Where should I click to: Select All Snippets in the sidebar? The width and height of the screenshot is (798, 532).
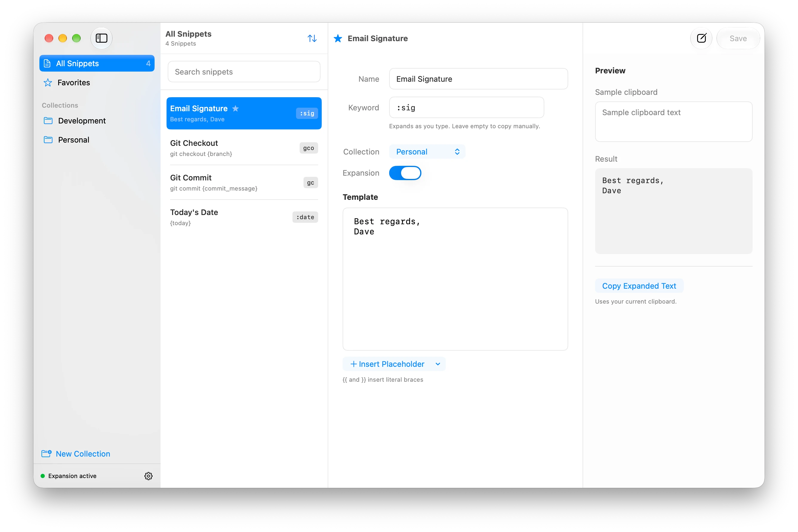click(97, 64)
